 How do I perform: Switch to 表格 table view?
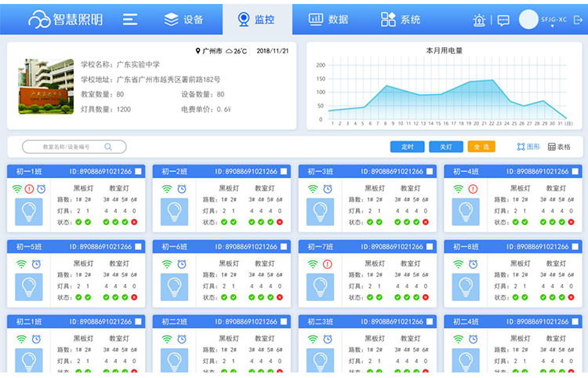click(x=559, y=147)
